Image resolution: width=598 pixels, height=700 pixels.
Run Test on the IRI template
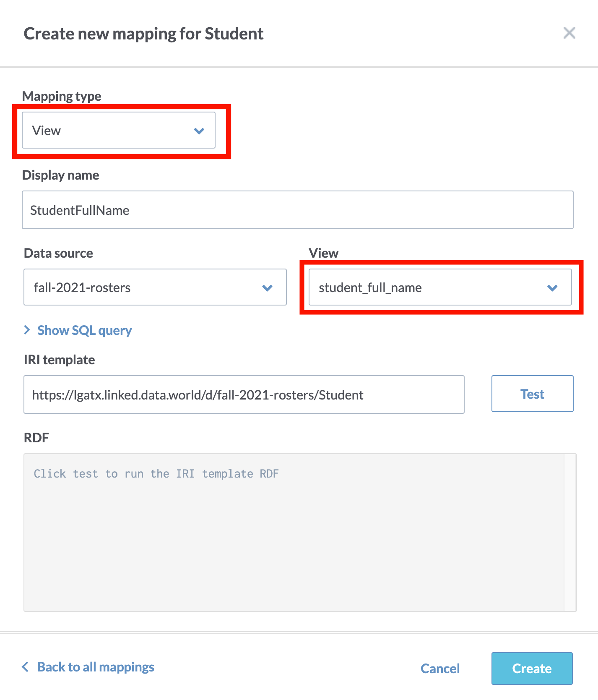point(532,394)
